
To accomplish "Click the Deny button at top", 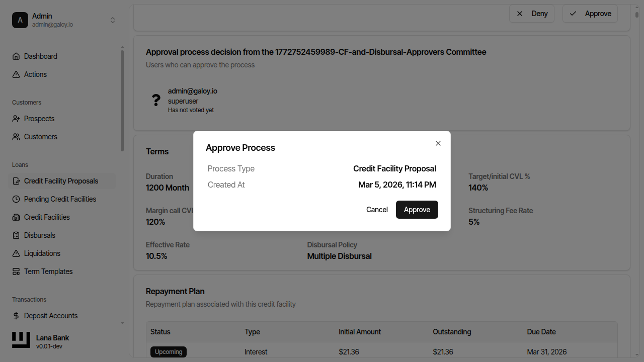I will [x=532, y=14].
